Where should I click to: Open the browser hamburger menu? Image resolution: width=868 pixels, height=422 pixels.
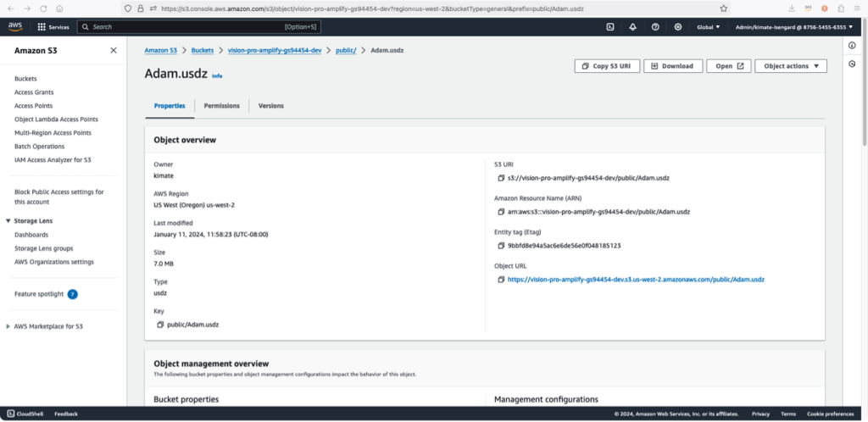click(856, 8)
